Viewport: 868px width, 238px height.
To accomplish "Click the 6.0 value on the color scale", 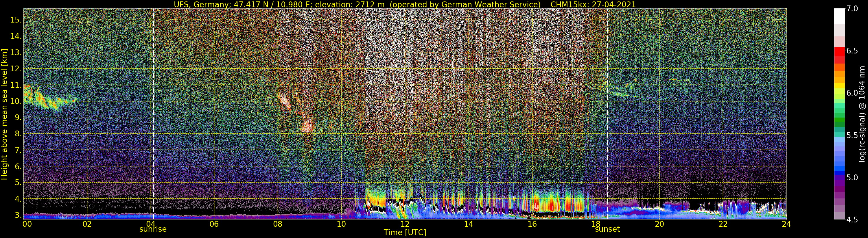I will (x=852, y=93).
